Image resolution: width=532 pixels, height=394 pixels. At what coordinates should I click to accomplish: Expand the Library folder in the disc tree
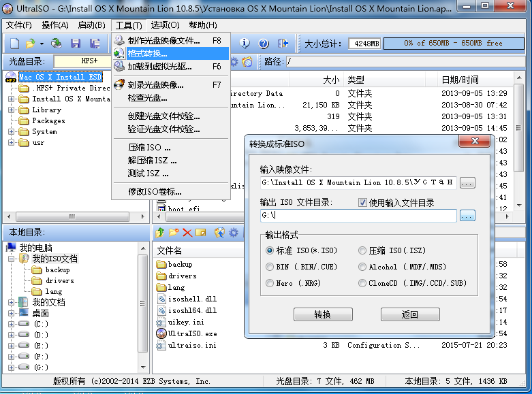click(x=11, y=110)
